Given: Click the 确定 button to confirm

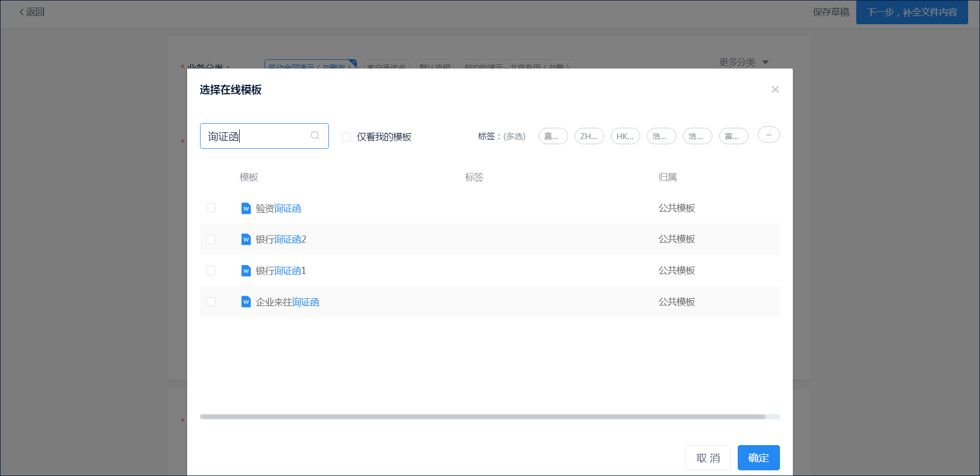Looking at the screenshot, I should pos(758,457).
